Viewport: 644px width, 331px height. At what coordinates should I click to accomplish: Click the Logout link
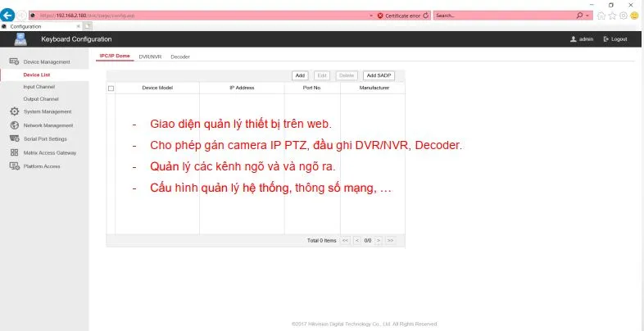[615, 39]
